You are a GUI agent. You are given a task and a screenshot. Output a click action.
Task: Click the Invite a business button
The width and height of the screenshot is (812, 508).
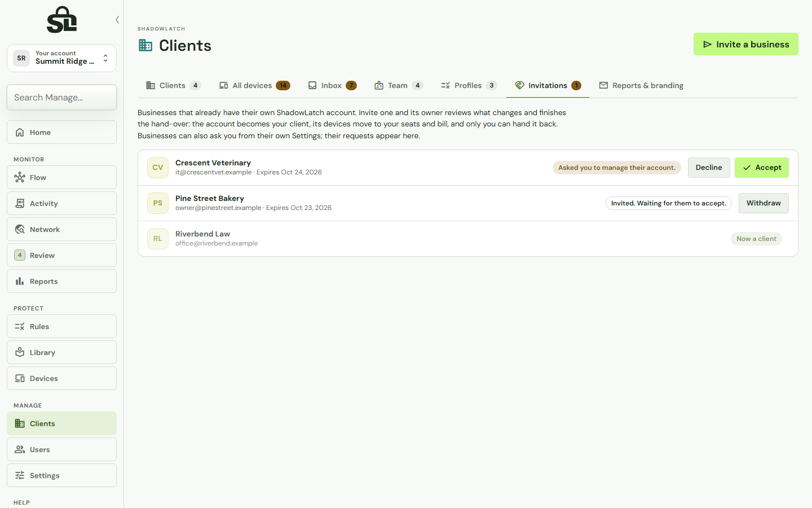coord(746,44)
